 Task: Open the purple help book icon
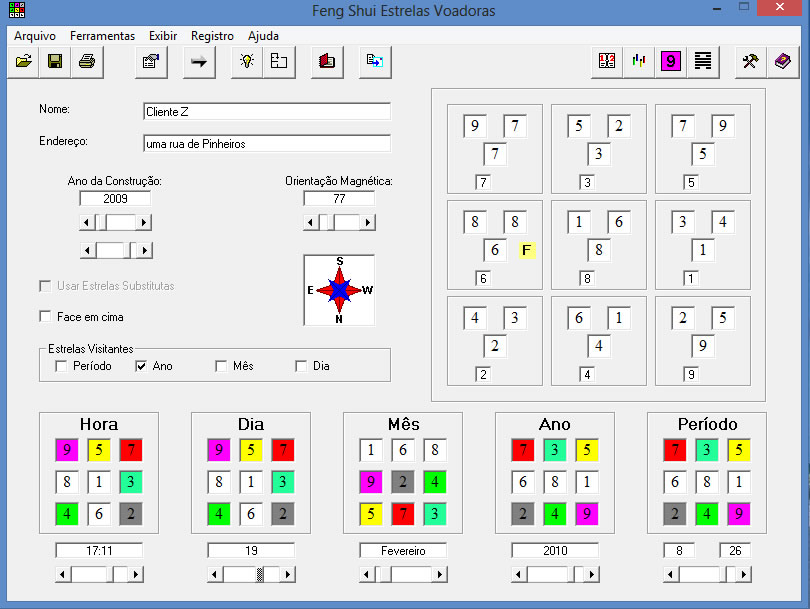coord(783,61)
